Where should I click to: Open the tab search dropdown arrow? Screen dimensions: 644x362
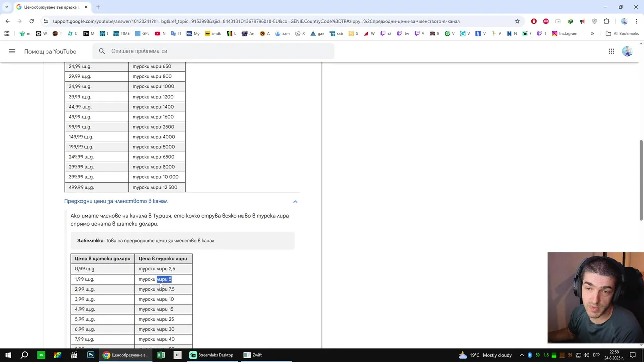6,7
